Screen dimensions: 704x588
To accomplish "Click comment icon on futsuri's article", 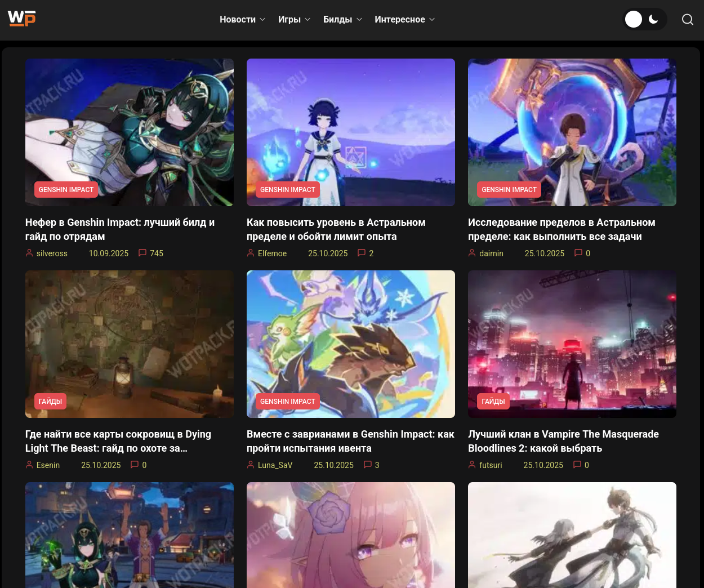I will point(577,465).
